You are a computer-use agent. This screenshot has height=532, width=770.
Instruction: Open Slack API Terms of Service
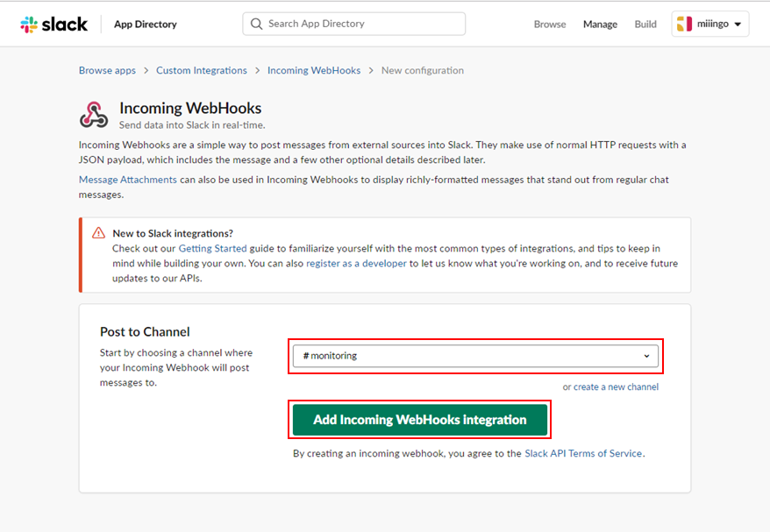pyautogui.click(x=583, y=453)
